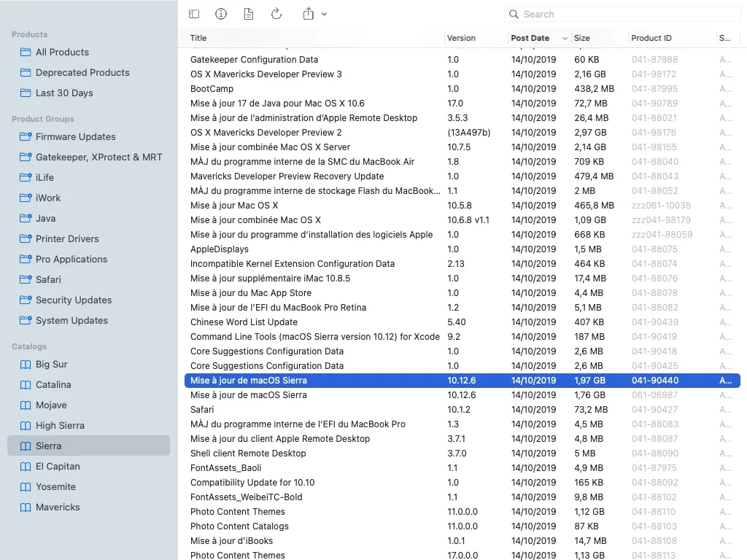Select Mise à jour 17 de Java row

[x=462, y=104]
